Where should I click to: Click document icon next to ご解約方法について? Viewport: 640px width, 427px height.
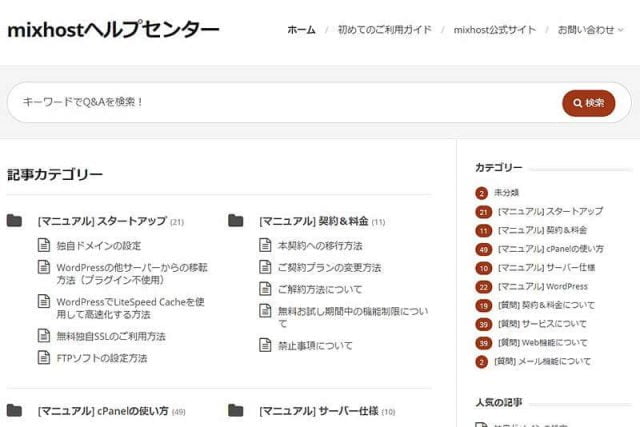(x=265, y=289)
